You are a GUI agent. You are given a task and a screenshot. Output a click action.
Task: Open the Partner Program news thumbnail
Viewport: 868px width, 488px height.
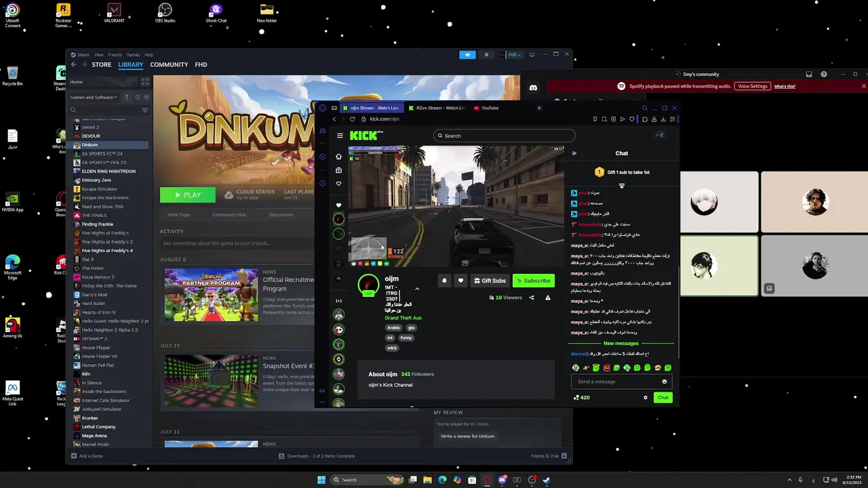point(211,295)
